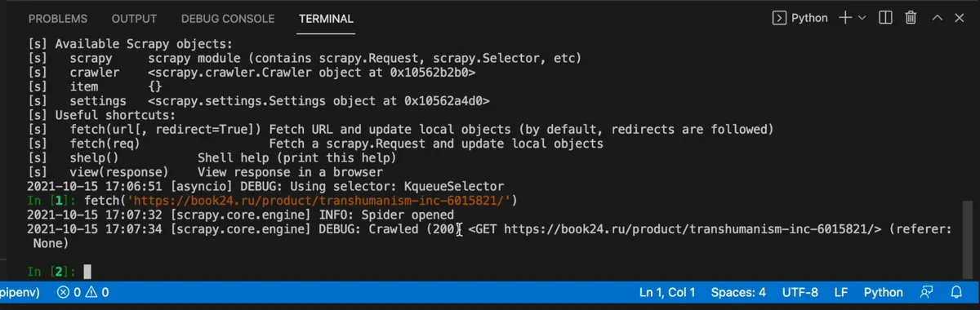980x310 pixels.
Task: Click the feedback icon in status bar
Action: click(x=926, y=292)
